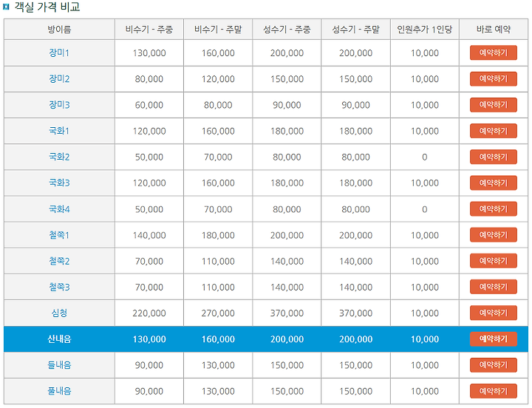The image size is (532, 408).
Task: Open the 국화4 room link
Action: pos(59,209)
